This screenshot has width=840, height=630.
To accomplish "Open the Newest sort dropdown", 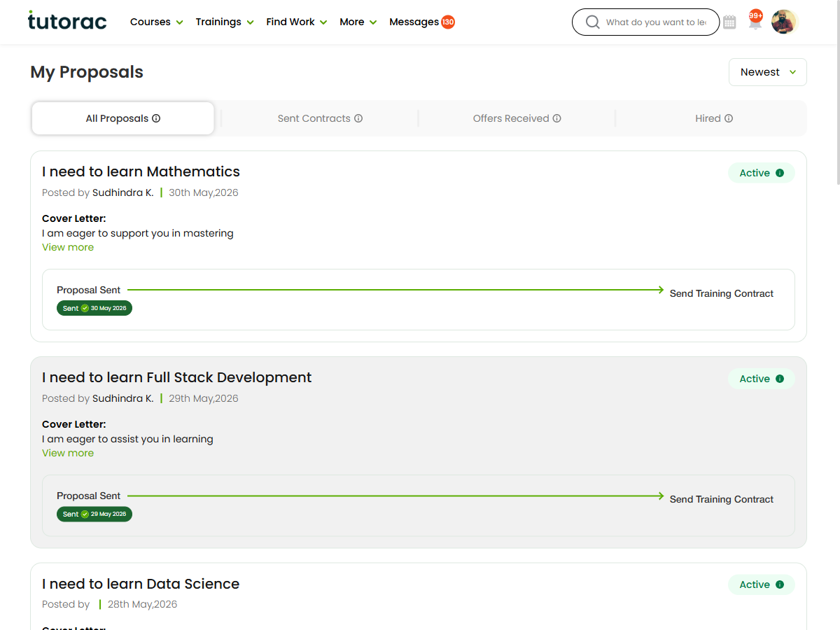I will pyautogui.click(x=768, y=72).
